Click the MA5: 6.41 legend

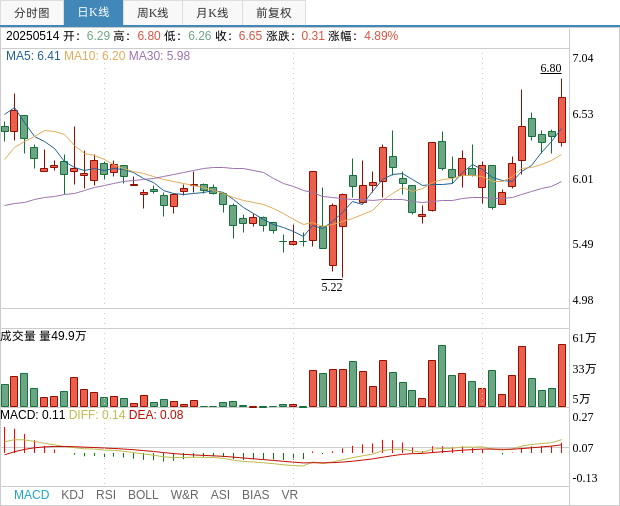coord(33,56)
